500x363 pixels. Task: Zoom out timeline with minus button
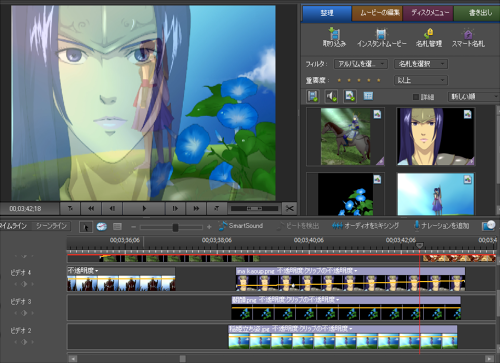pos(134,227)
